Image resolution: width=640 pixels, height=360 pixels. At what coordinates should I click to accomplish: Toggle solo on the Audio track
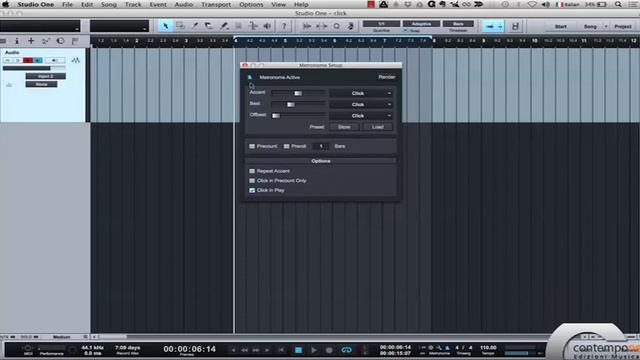(x=18, y=60)
